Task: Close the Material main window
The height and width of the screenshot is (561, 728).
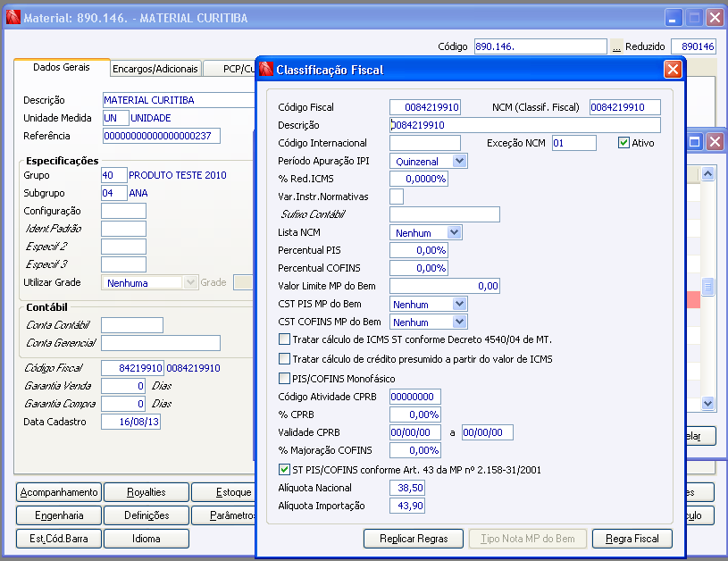Action: coord(715,18)
